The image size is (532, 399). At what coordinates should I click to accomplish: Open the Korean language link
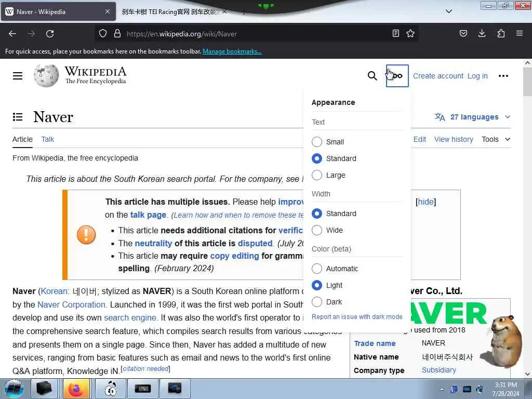pyautogui.click(x=54, y=291)
